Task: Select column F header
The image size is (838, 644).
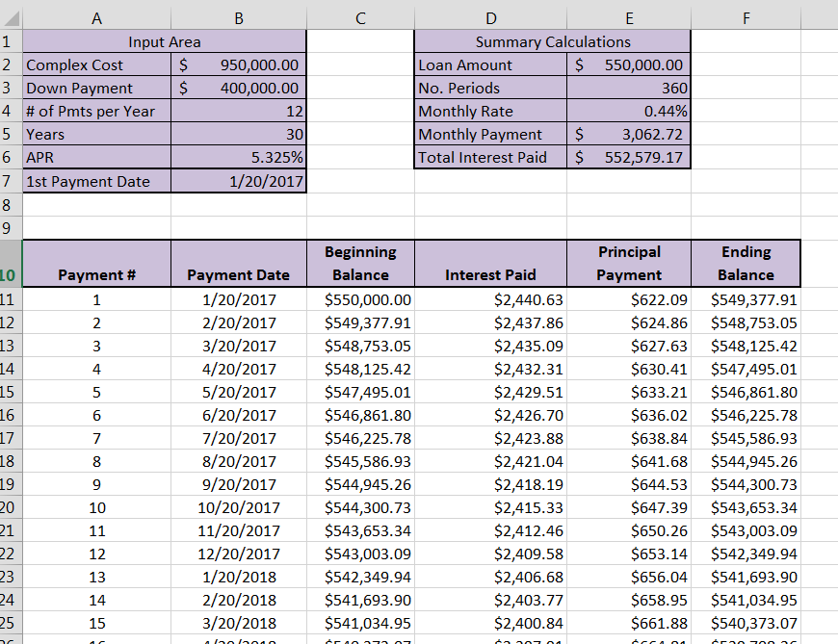Action: point(746,18)
